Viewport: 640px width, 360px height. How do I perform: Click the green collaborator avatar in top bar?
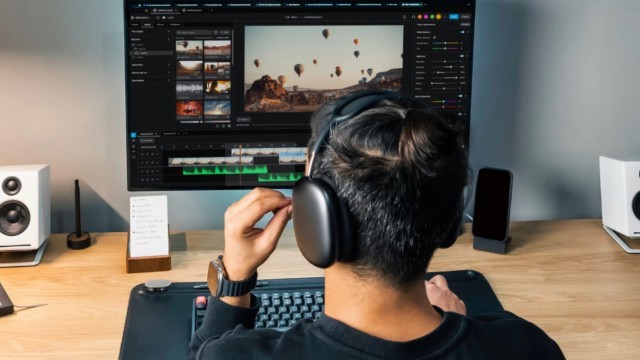coord(432,17)
